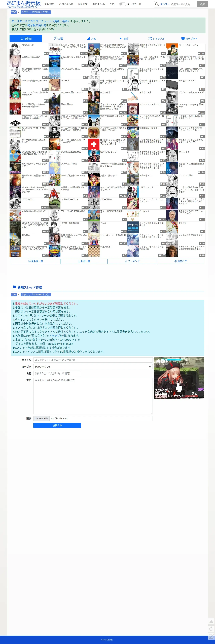Open the thread ゲス時計
This screenshot has height=644, width=215.
(186, 227)
